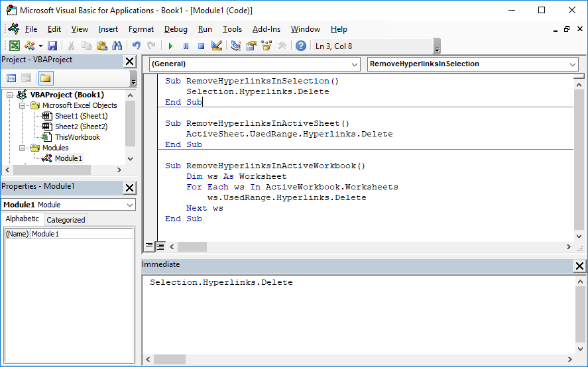The width and height of the screenshot is (588, 367).
Task: Restore the inner code window
Action: pos(567,29)
